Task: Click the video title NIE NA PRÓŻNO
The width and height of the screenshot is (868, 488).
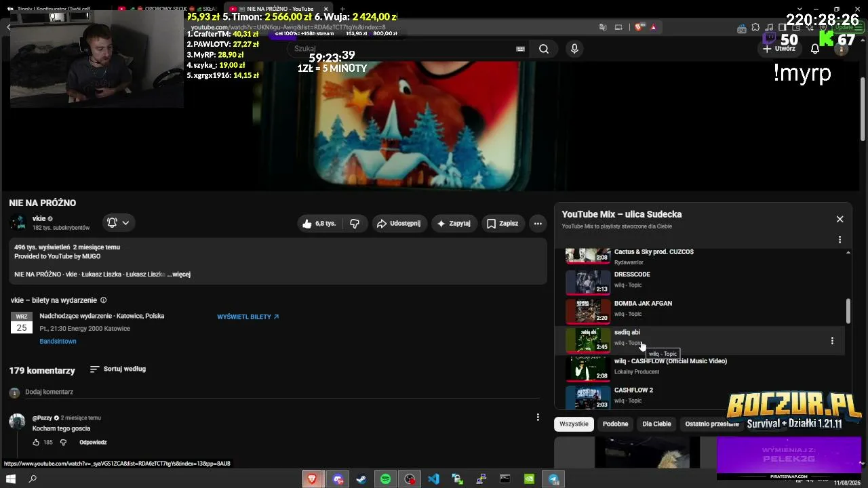Action: click(x=43, y=203)
